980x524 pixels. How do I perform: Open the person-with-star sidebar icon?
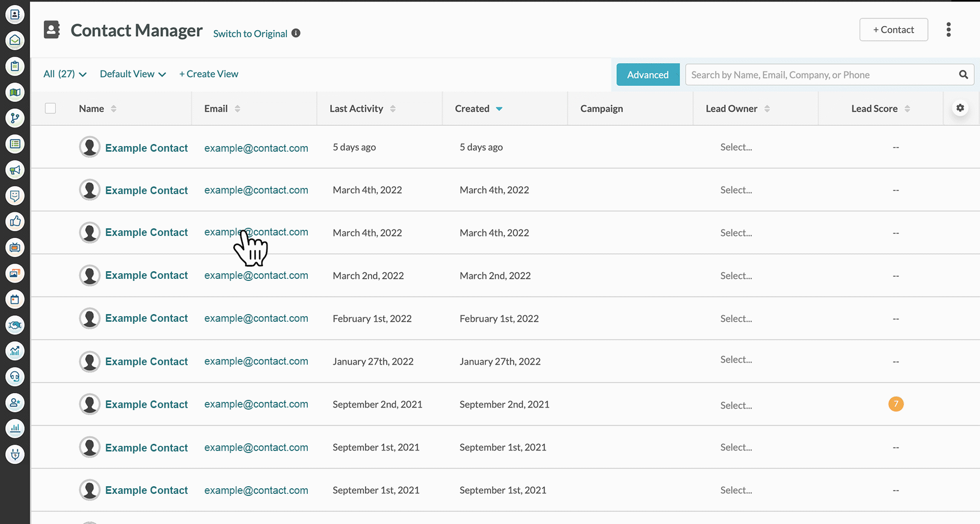click(x=15, y=403)
